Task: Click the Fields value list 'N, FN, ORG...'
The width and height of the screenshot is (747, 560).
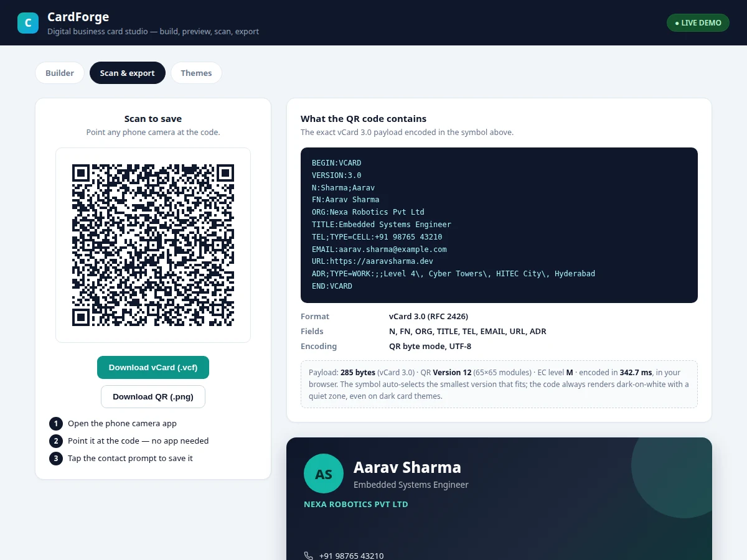Action: [467, 332]
